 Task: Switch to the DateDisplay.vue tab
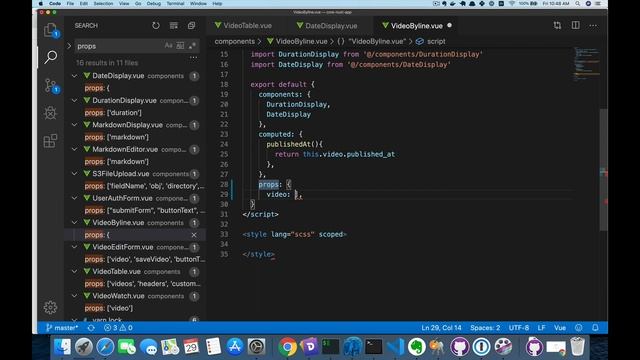click(327, 26)
